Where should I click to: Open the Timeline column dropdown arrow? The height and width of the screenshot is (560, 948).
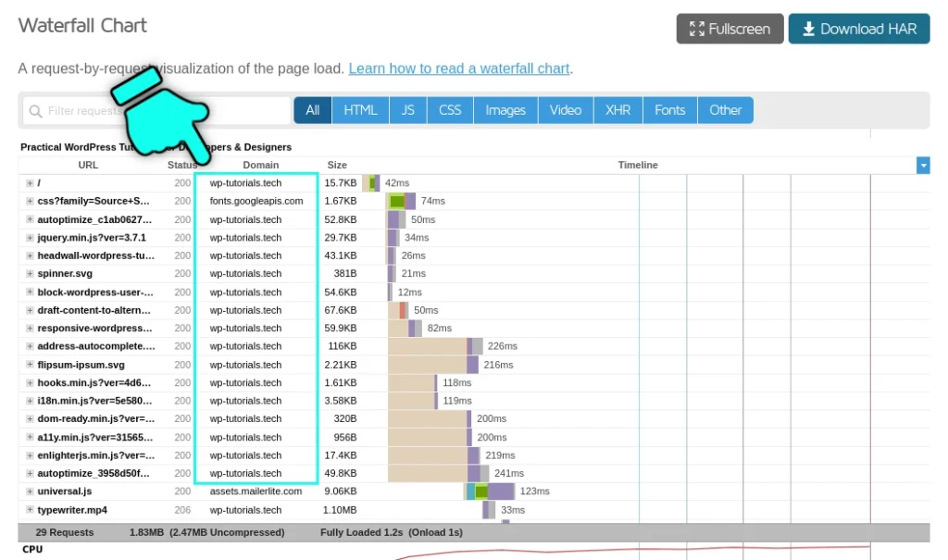click(923, 165)
